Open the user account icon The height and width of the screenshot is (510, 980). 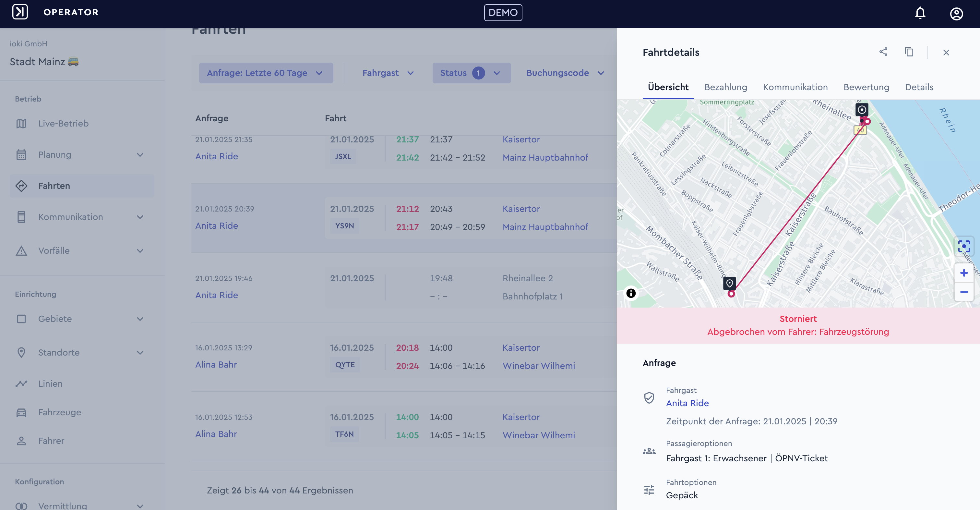tap(956, 14)
